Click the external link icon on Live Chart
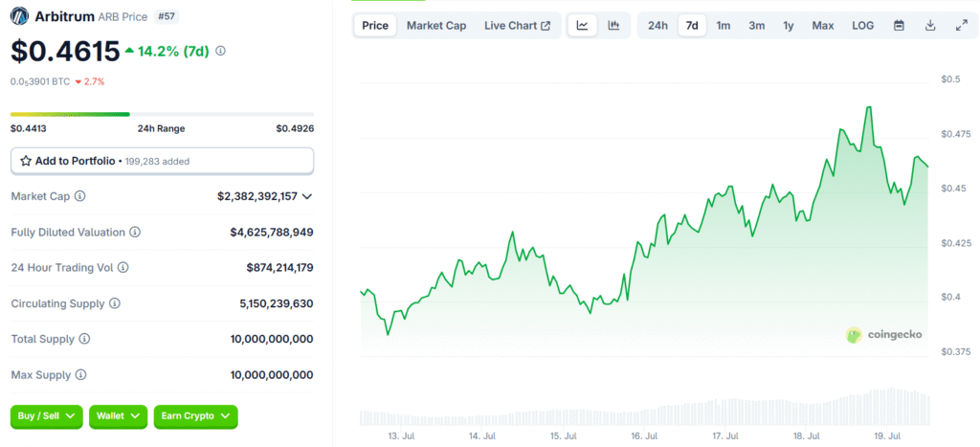The image size is (980, 447). coord(546,26)
